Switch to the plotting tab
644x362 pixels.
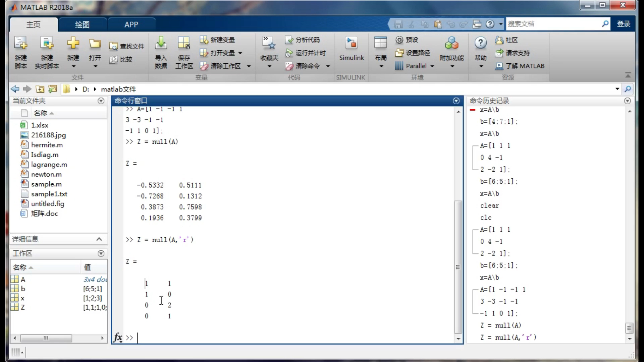(82, 24)
